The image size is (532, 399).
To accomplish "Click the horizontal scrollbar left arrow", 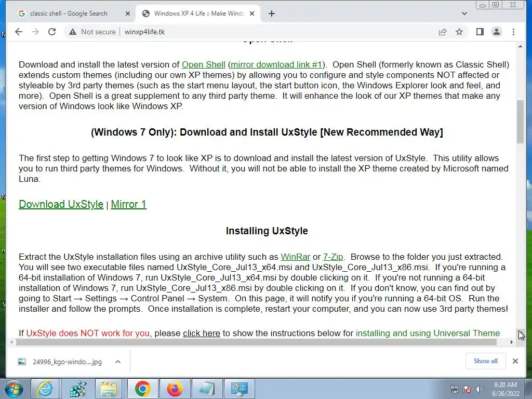I will pyautogui.click(x=11, y=342).
